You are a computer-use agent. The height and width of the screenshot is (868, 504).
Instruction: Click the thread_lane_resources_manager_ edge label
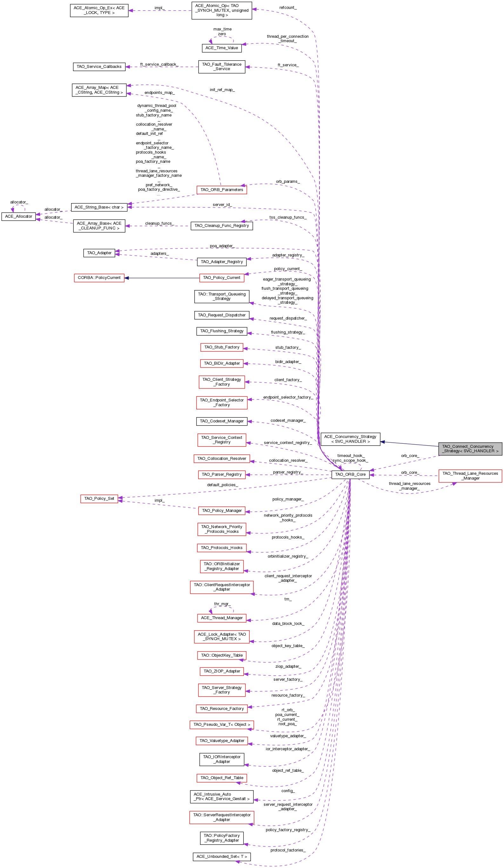[x=410, y=486]
